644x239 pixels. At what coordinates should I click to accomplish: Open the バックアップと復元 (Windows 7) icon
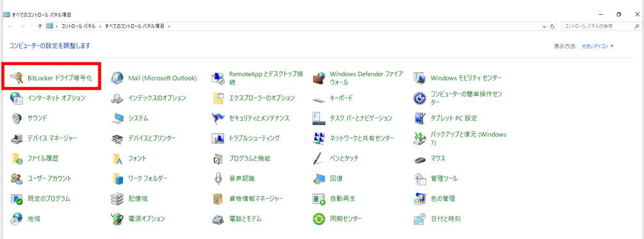pos(420,138)
